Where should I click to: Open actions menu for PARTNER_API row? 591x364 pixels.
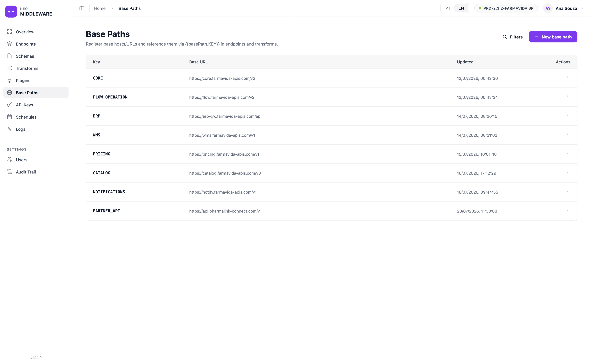[568, 211]
